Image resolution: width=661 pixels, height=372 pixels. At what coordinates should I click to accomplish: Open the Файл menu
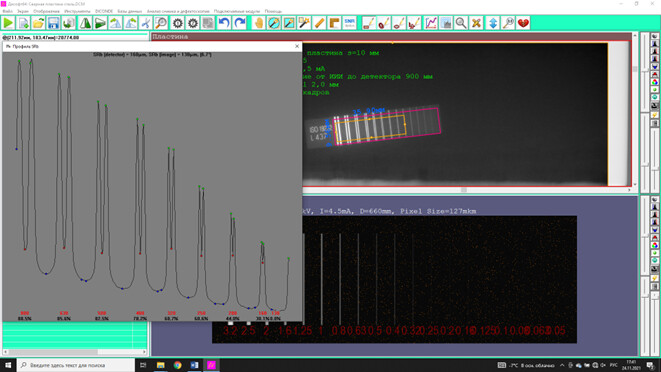pyautogui.click(x=8, y=11)
